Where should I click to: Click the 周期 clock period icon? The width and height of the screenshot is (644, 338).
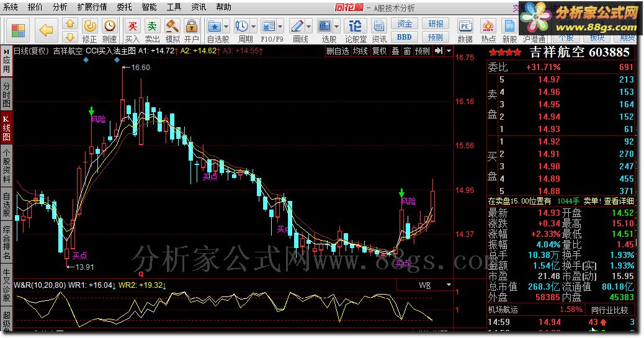[x=242, y=26]
